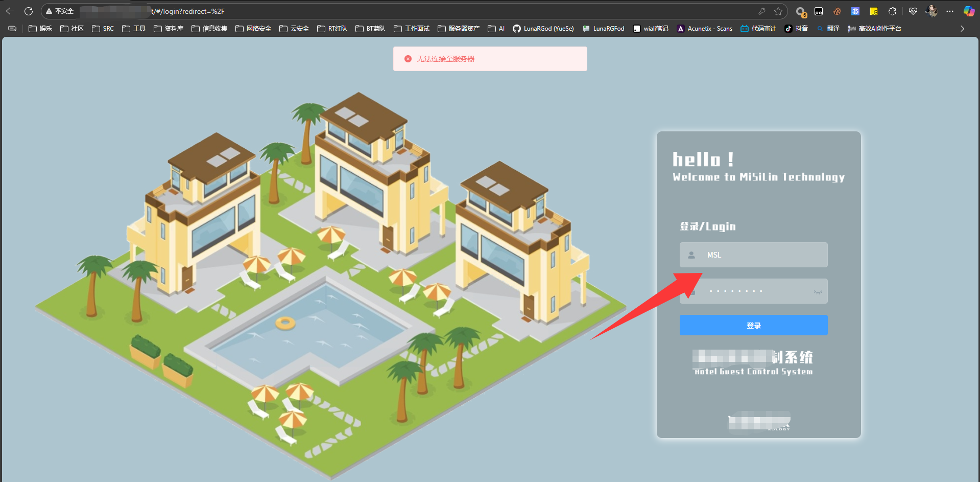Click the Hotel Guest Control System text

[x=754, y=372]
